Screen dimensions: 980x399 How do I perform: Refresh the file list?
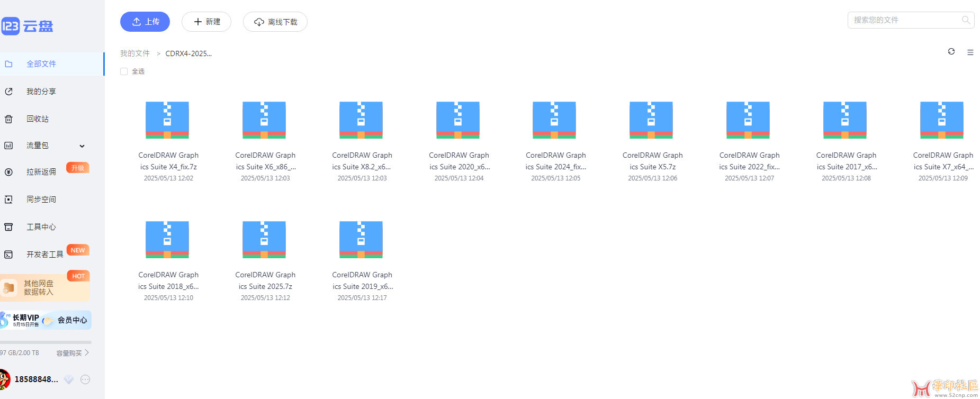[951, 51]
